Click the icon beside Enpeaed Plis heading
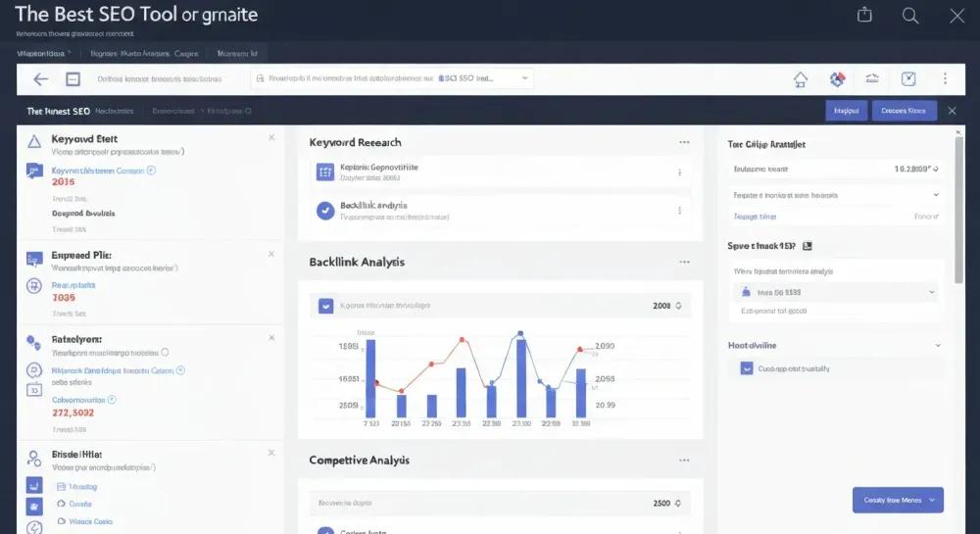980x534 pixels. click(34, 259)
